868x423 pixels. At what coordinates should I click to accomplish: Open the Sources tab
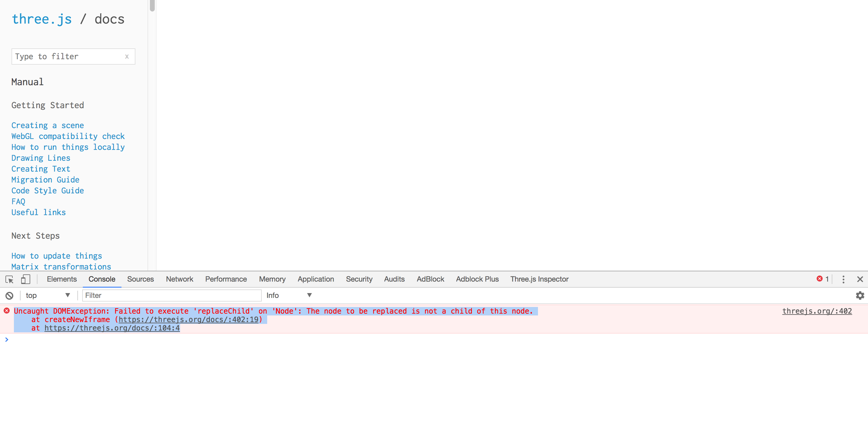click(140, 279)
